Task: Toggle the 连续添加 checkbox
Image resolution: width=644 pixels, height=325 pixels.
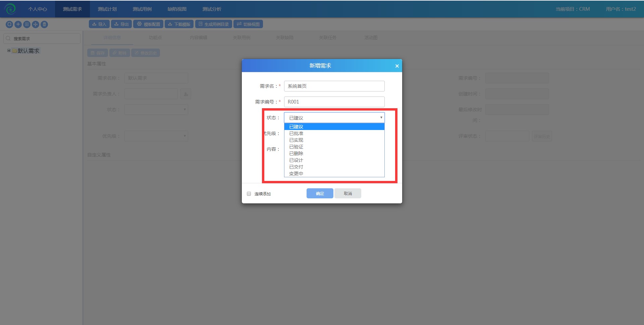Action: tap(249, 194)
